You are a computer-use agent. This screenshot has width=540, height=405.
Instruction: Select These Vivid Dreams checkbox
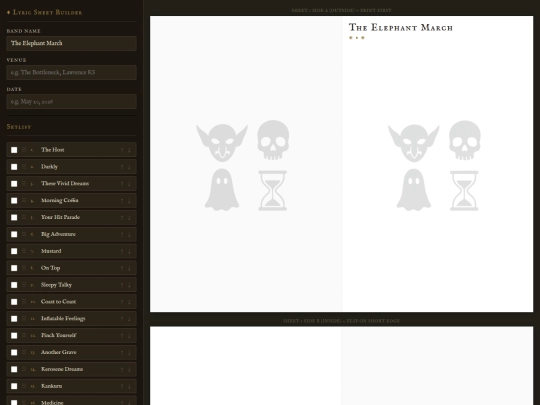[14, 184]
